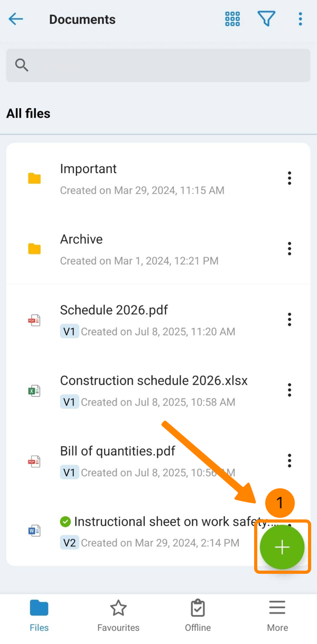Open options for Important folder
Screen dimensions: 317x644
point(290,178)
